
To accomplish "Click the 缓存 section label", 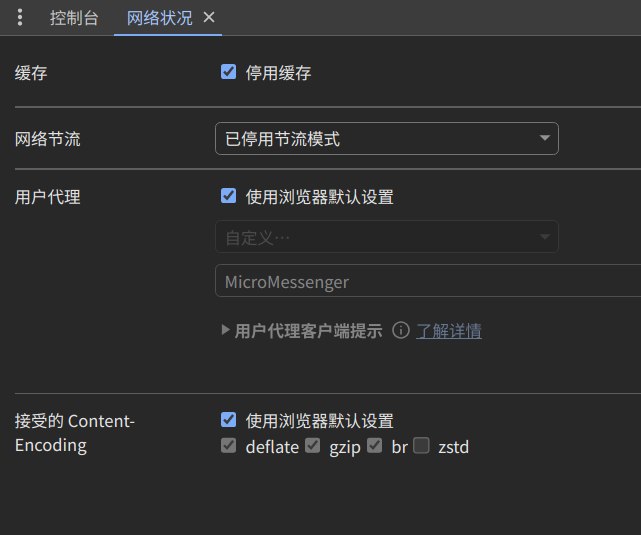I will coord(31,72).
